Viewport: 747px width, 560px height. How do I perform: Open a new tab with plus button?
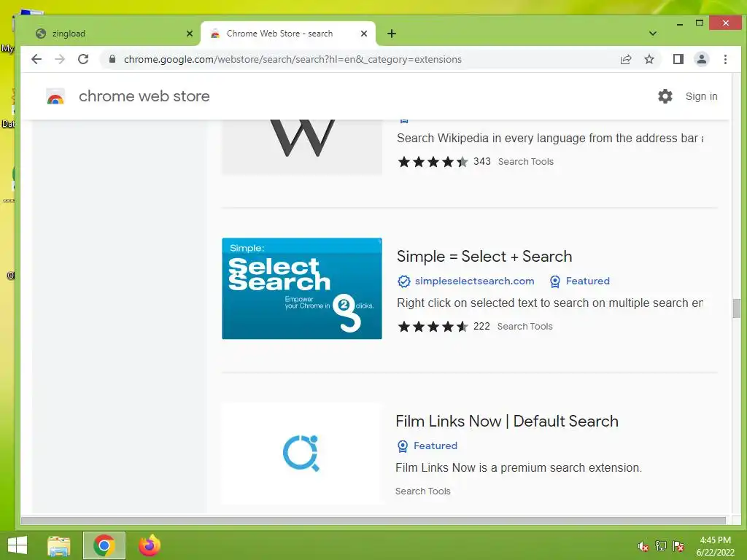click(x=392, y=34)
